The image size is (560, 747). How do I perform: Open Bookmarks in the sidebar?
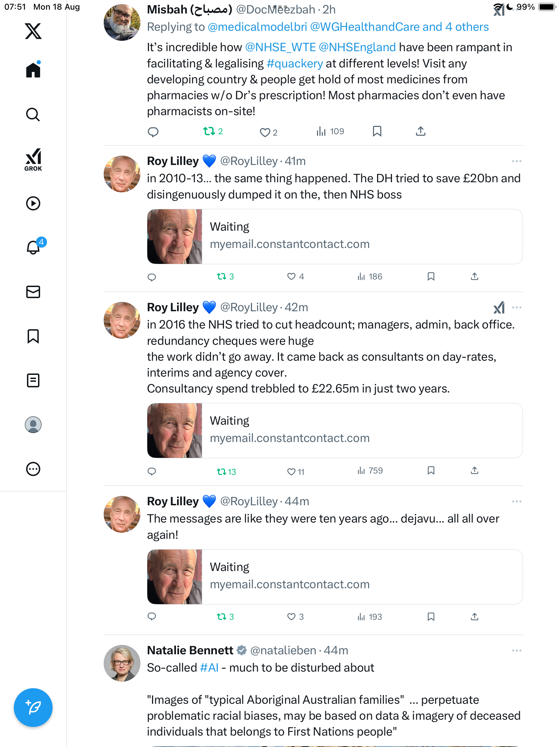coord(33,336)
